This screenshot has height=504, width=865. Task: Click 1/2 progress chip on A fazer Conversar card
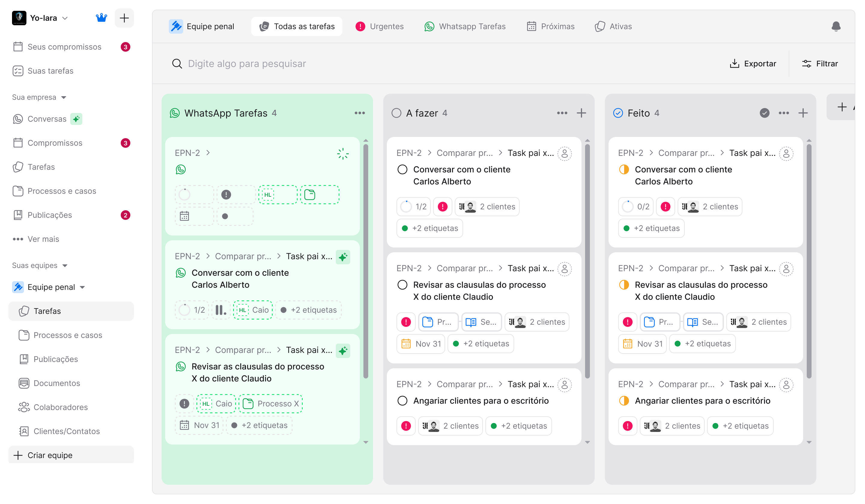tap(413, 207)
